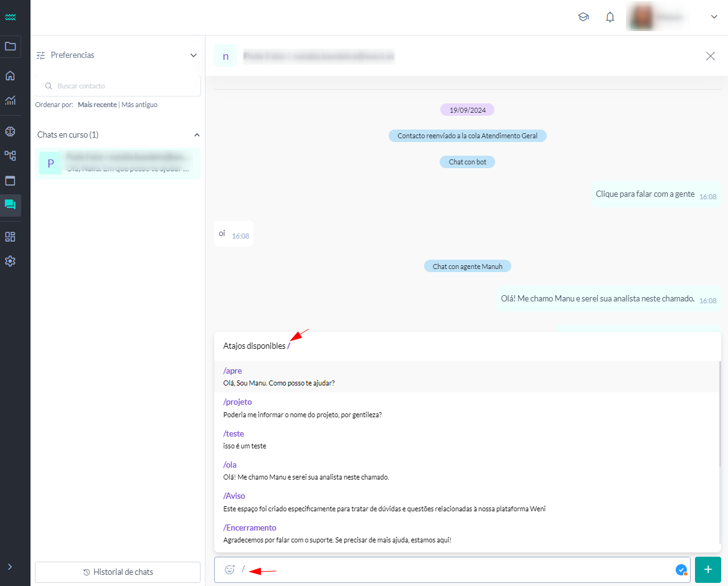Screen dimensions: 728x586
Task: Open the integrations grid icon in sidebar
Action: click(x=10, y=237)
